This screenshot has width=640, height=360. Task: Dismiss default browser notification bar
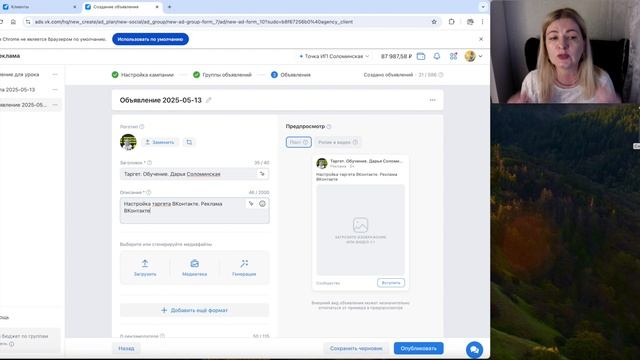coord(481,39)
